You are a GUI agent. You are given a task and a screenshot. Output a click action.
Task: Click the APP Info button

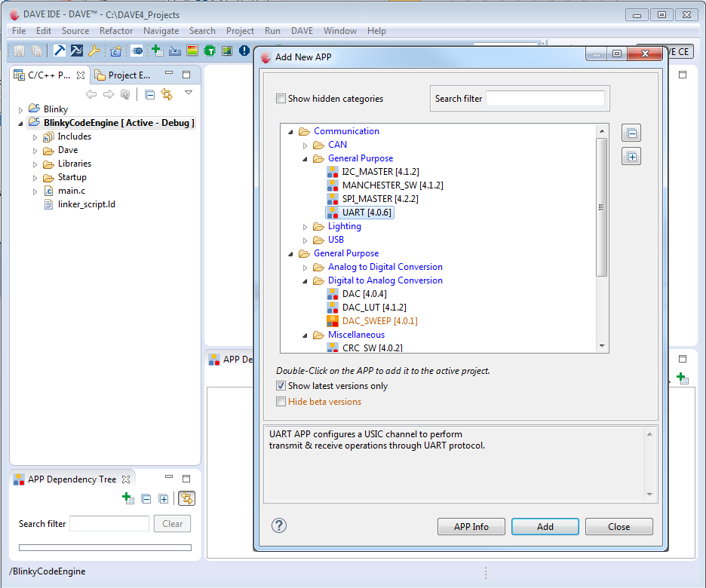(471, 526)
